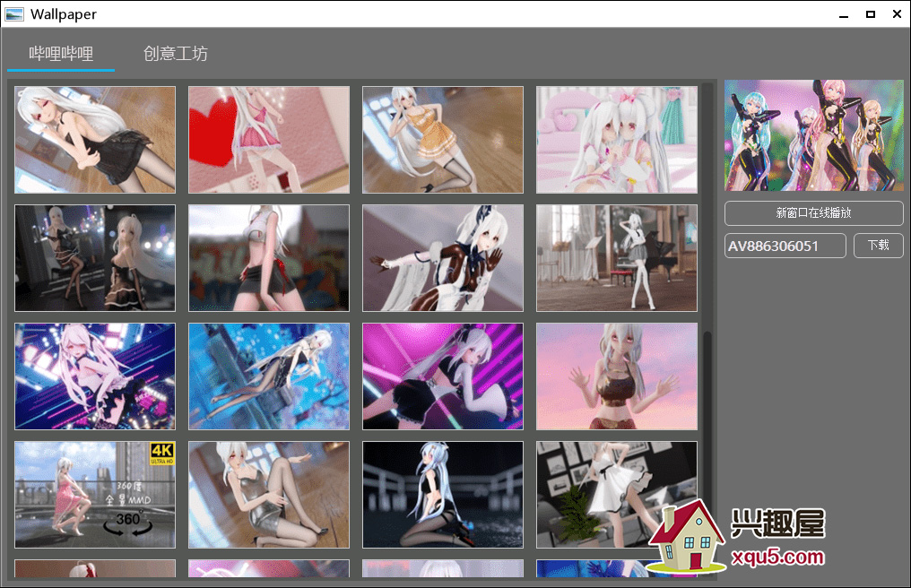This screenshot has height=588, width=911.
Task: Focus the AV886306051 video ID field
Action: coord(785,246)
